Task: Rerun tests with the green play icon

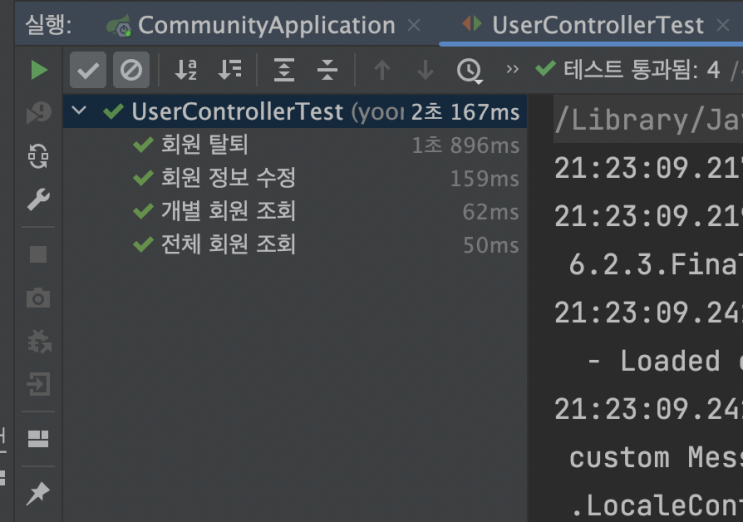Action: tap(39, 70)
